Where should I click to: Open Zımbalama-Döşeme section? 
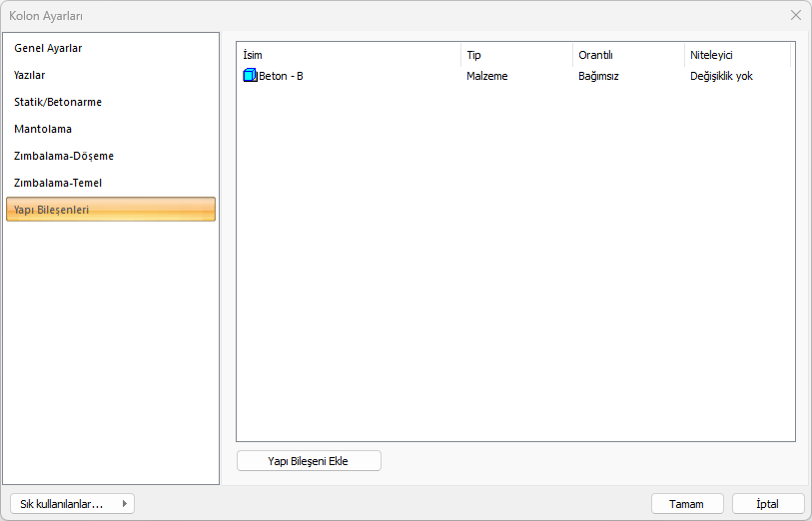tap(110, 156)
